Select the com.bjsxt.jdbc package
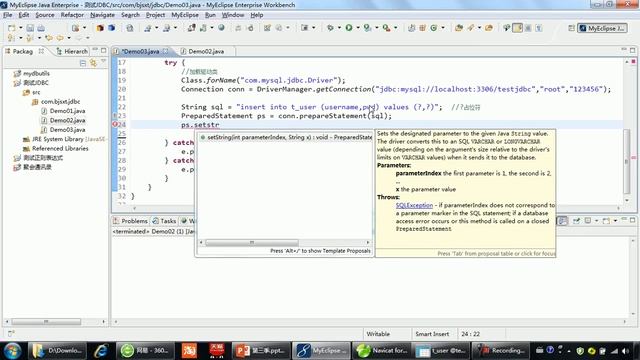The width and height of the screenshot is (640, 360). point(56,102)
